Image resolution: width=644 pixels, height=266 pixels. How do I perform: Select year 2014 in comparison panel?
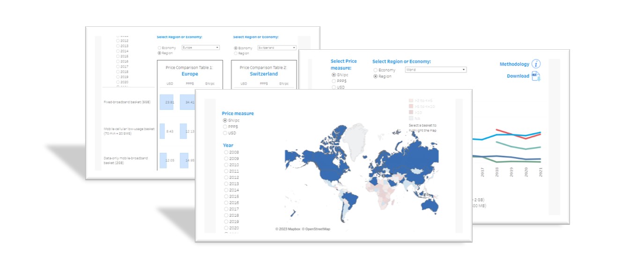(x=118, y=51)
